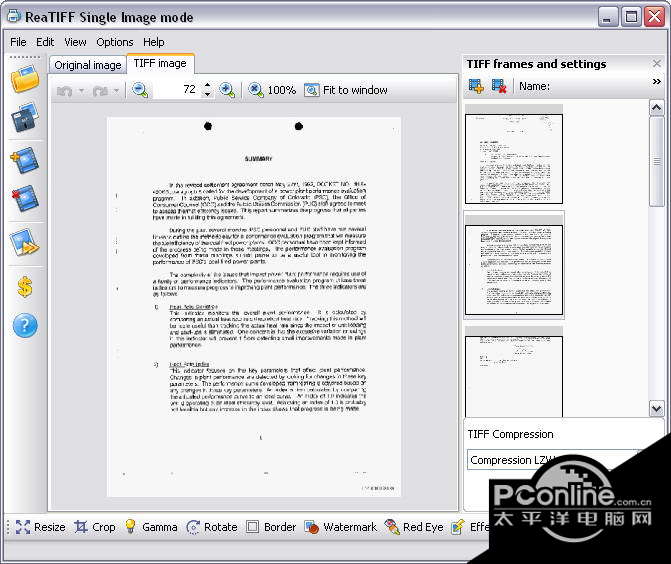Click the redo arrow icon
The width and height of the screenshot is (671, 564).
click(x=100, y=90)
